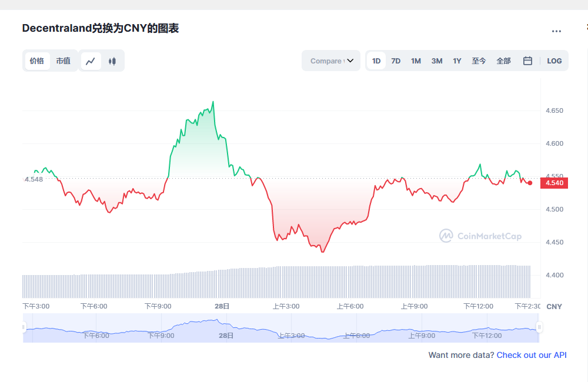Click the Decentraland兑换为CNY的图表 heading
This screenshot has height=382, width=588.
coord(101,28)
